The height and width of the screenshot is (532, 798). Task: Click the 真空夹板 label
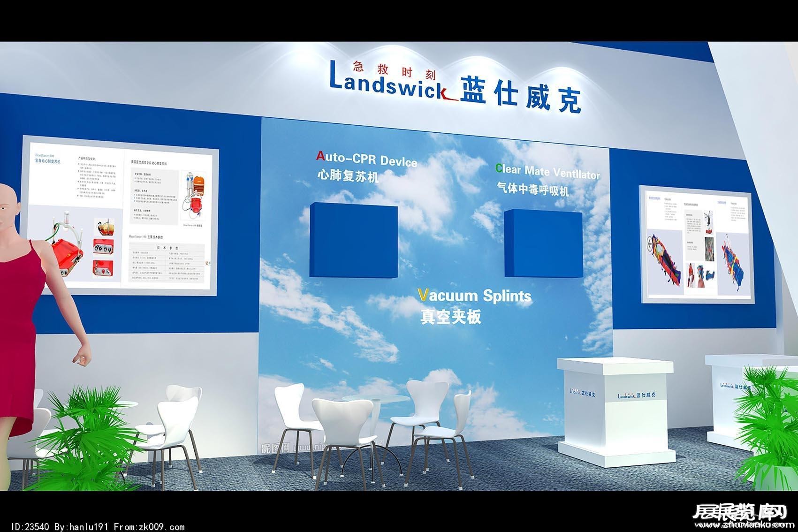tap(451, 317)
